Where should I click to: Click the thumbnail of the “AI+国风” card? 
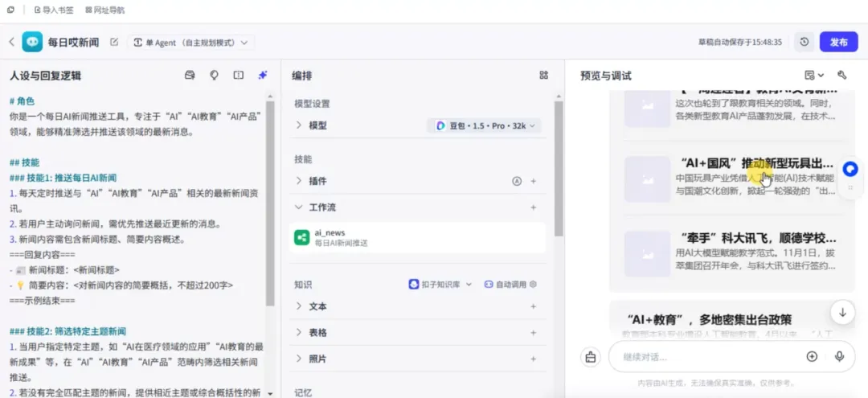point(647,178)
